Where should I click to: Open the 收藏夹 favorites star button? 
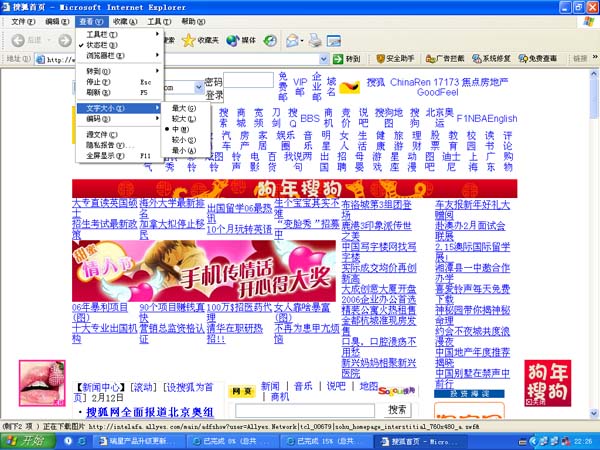pos(201,40)
